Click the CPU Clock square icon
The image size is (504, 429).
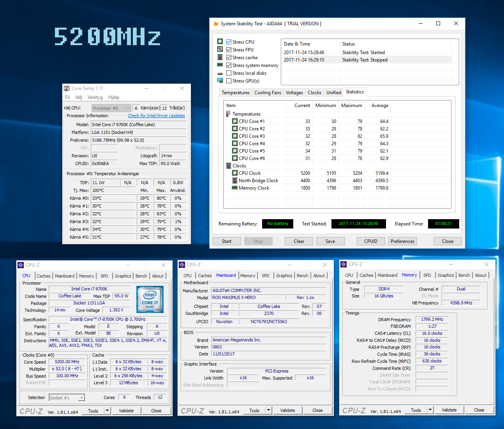pos(235,173)
